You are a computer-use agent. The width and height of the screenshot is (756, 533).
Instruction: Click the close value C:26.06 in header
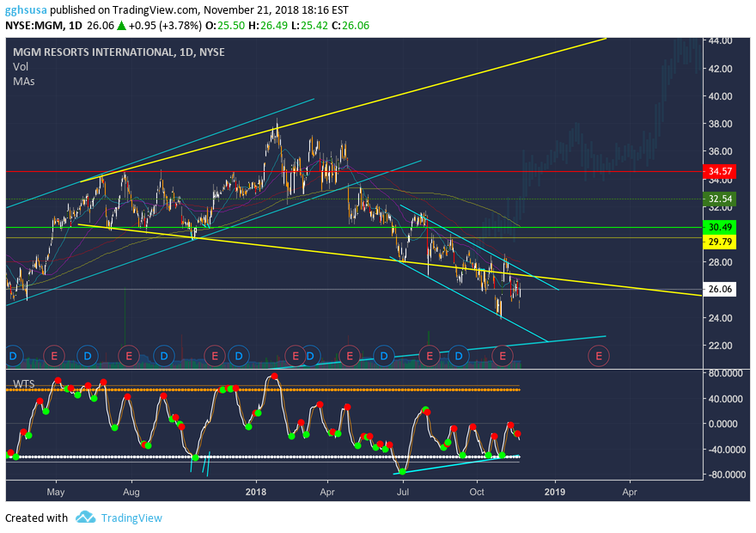(x=351, y=26)
